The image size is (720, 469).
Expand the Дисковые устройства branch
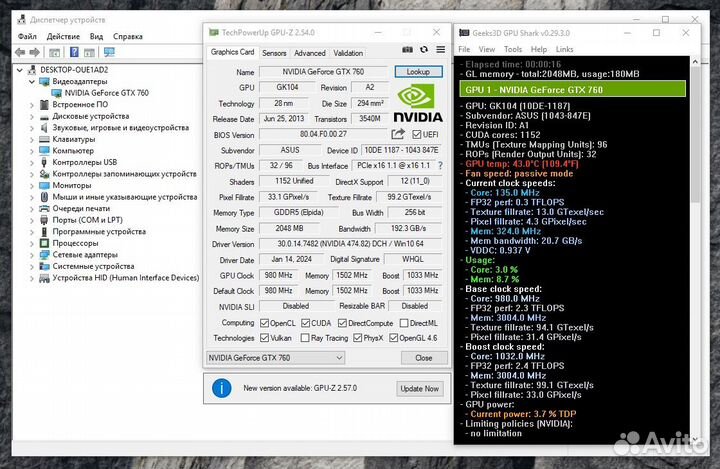[x=32, y=117]
